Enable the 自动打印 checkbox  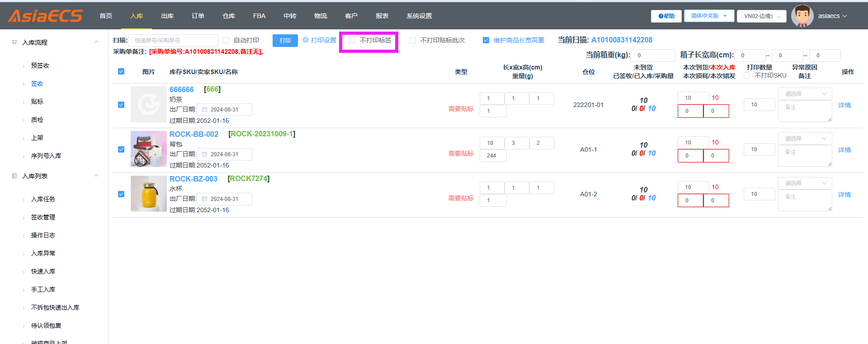coord(226,40)
